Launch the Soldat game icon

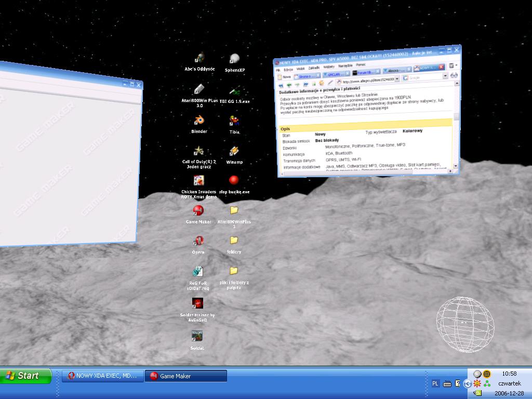click(197, 337)
